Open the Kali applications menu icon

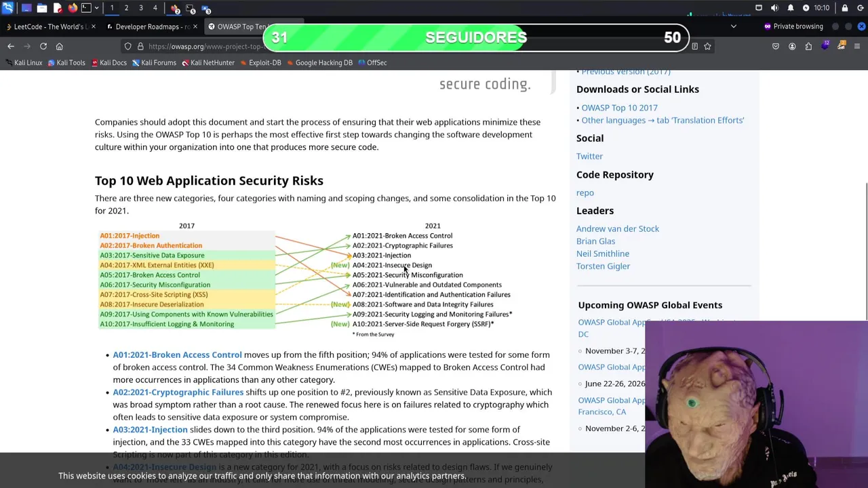pyautogui.click(x=7, y=8)
